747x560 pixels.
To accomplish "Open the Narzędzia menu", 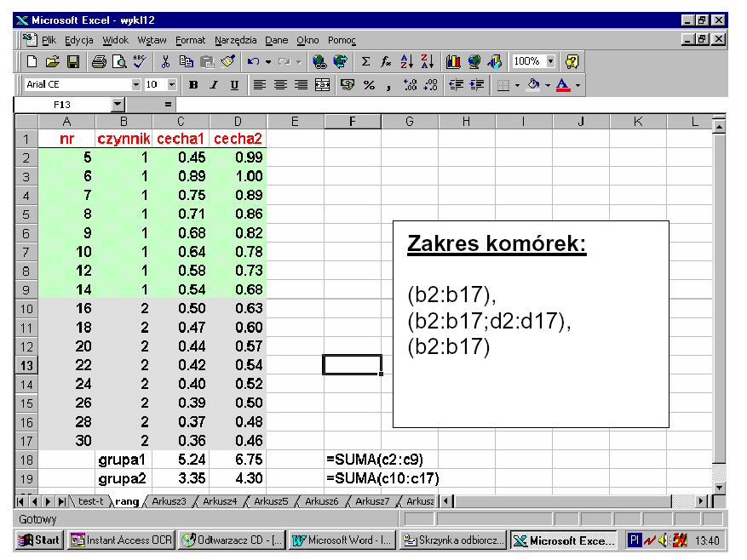I will 235,41.
